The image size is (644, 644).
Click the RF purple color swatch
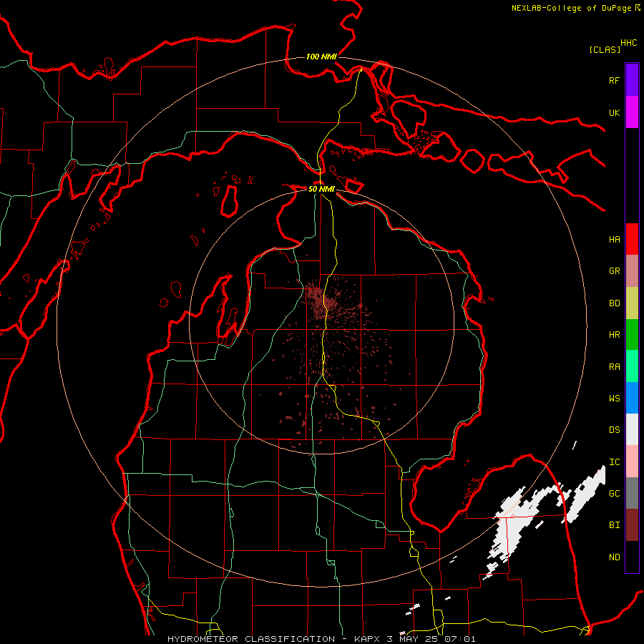click(x=632, y=80)
